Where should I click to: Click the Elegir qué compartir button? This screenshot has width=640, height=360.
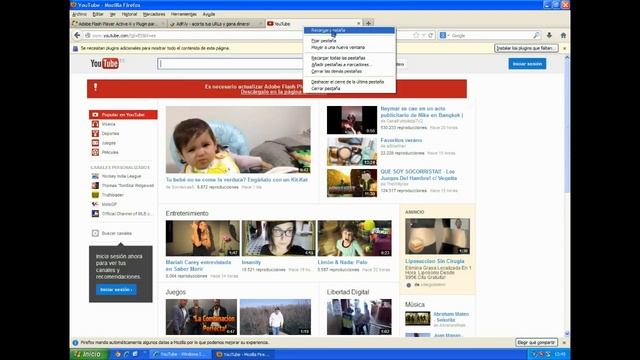[536, 342]
